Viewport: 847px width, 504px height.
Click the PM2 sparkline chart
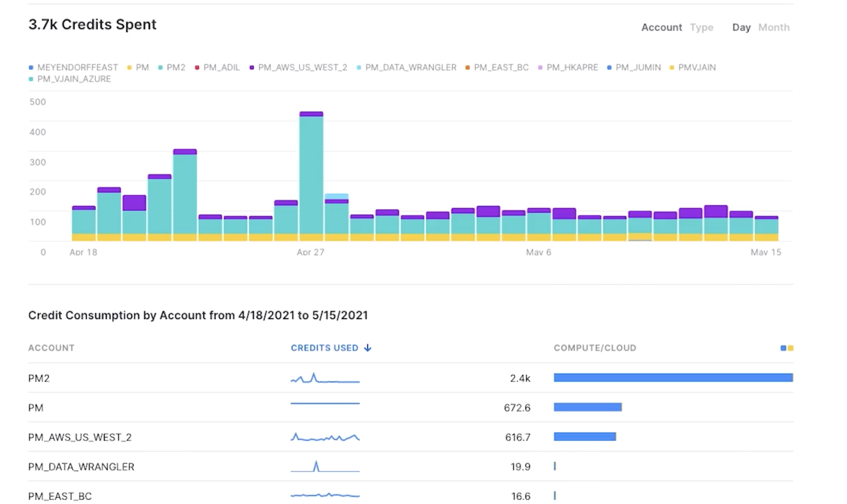pyautogui.click(x=325, y=378)
